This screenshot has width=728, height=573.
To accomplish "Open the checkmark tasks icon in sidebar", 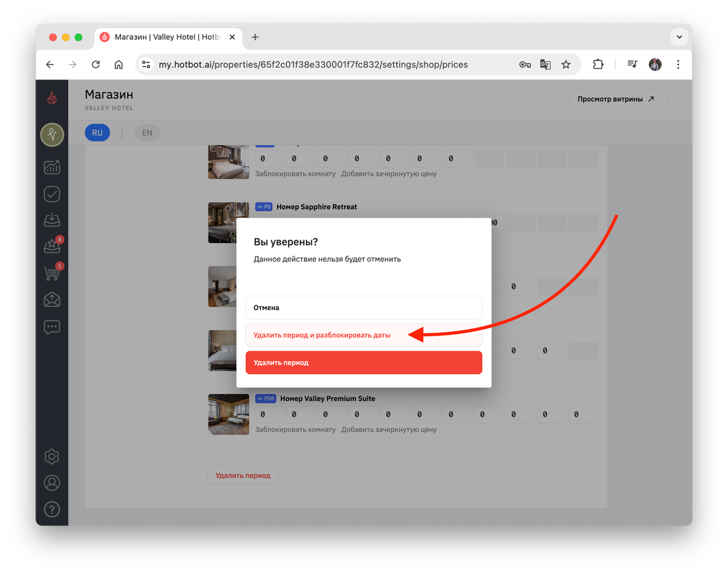I will (52, 194).
